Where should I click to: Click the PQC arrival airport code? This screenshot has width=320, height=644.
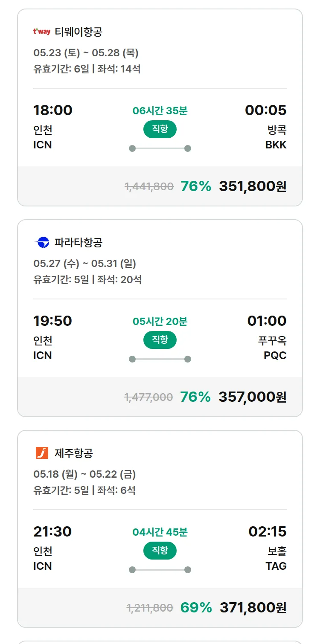pyautogui.click(x=275, y=356)
